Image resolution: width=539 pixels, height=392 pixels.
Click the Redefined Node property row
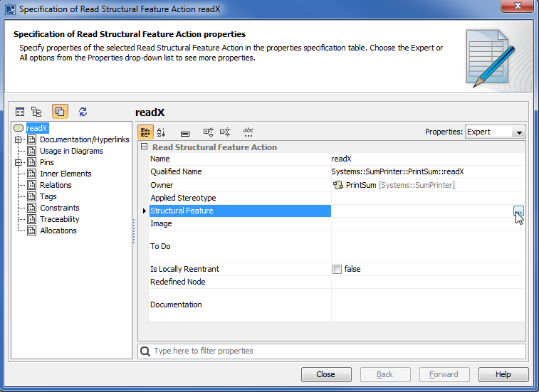pyautogui.click(x=337, y=282)
